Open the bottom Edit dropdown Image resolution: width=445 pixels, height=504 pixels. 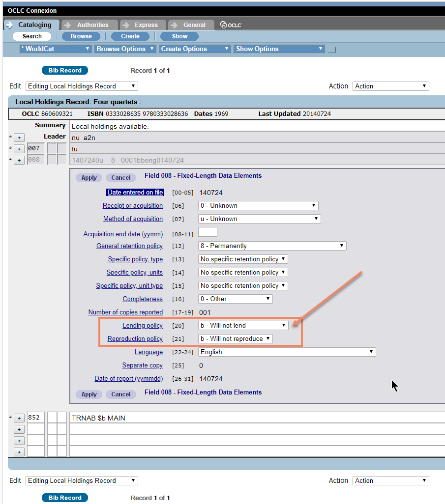(x=82, y=480)
